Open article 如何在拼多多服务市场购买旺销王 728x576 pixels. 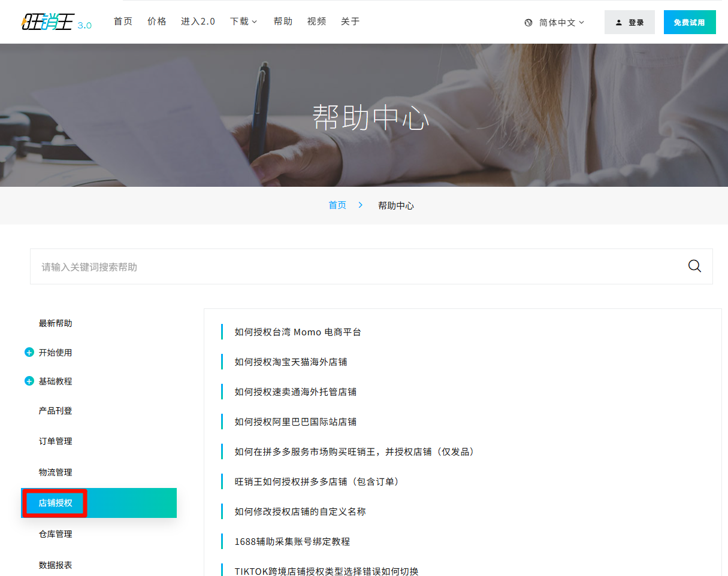tap(357, 452)
